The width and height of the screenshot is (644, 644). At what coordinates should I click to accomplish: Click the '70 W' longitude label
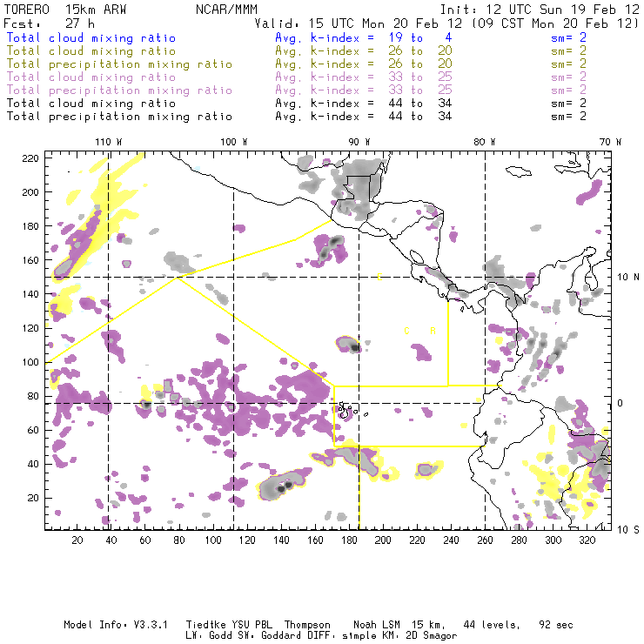pos(610,142)
